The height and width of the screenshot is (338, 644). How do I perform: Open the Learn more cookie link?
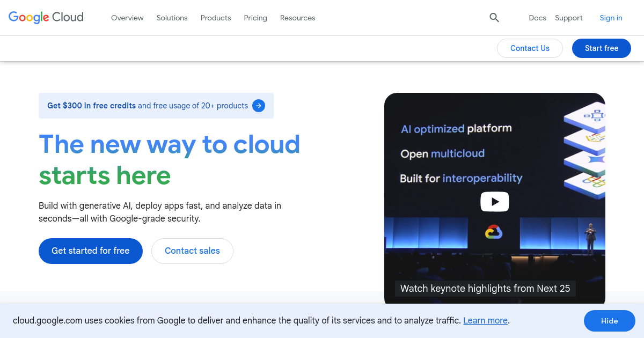pos(485,320)
